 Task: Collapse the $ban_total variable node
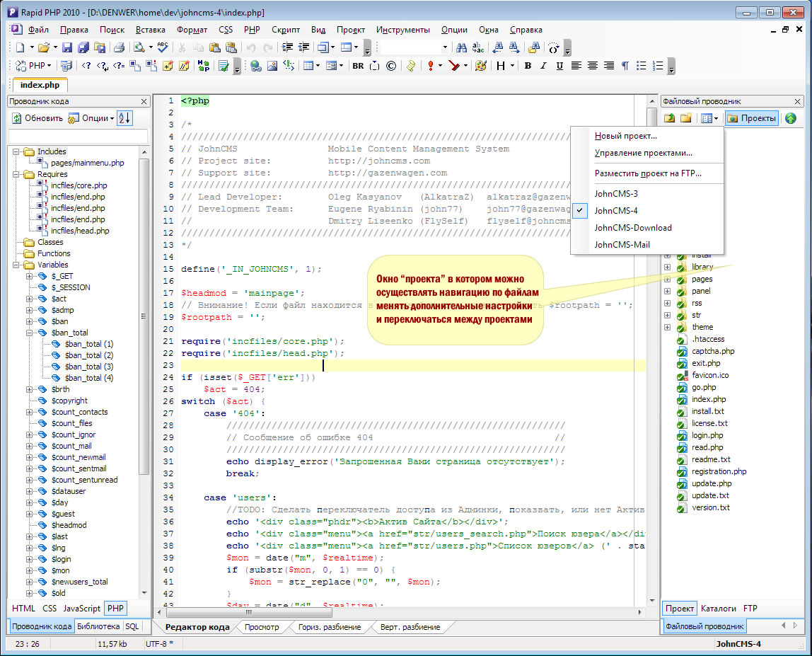(x=30, y=333)
